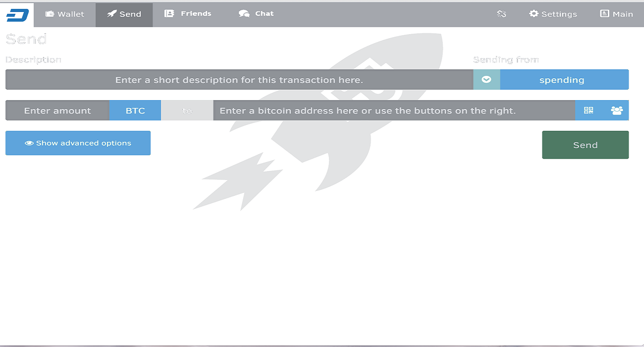Select the Send tab
This screenshot has width=644, height=347.
[124, 14]
